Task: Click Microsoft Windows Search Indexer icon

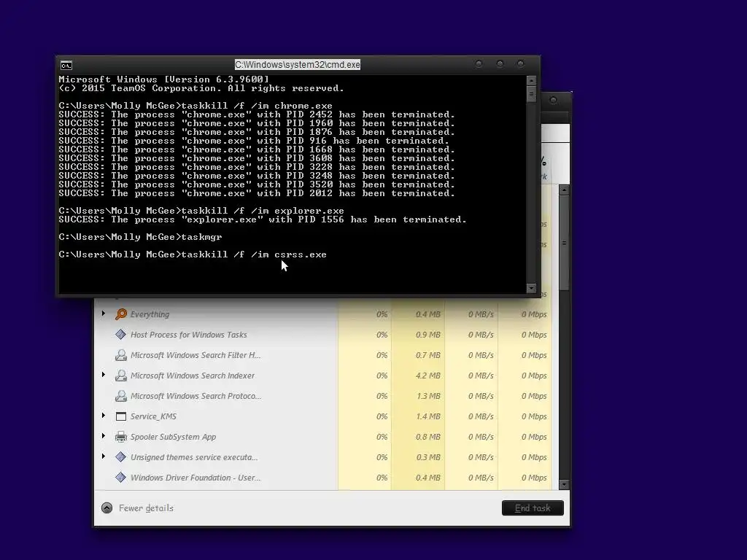Action: pyautogui.click(x=121, y=376)
